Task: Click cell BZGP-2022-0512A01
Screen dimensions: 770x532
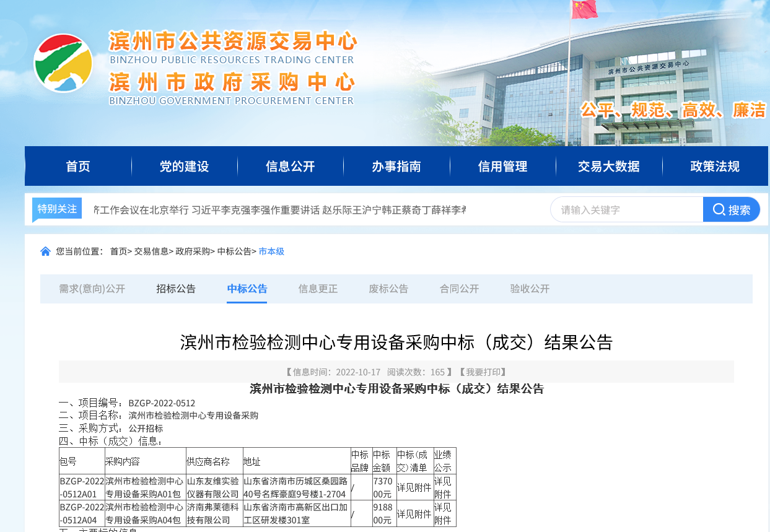Action: click(x=82, y=487)
